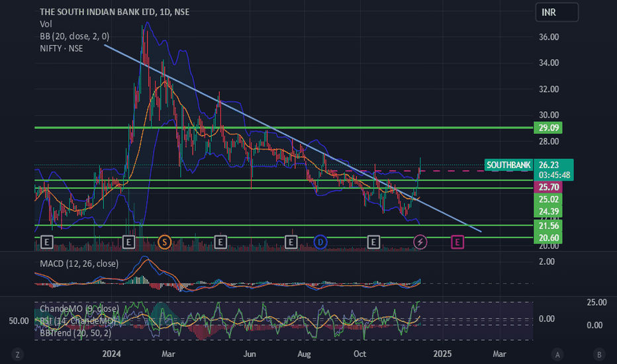Click the 29.09 green price label

coord(548,128)
